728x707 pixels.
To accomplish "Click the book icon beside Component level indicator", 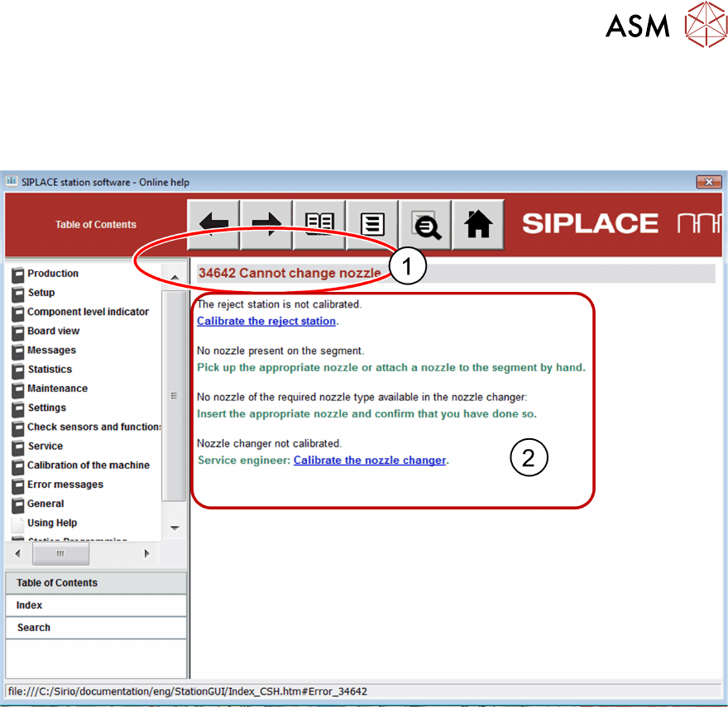I will pyautogui.click(x=17, y=313).
